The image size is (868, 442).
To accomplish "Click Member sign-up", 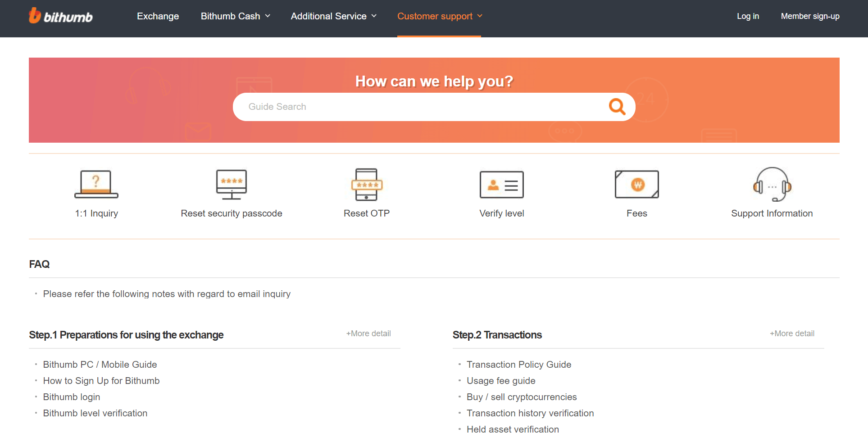I will coord(810,16).
